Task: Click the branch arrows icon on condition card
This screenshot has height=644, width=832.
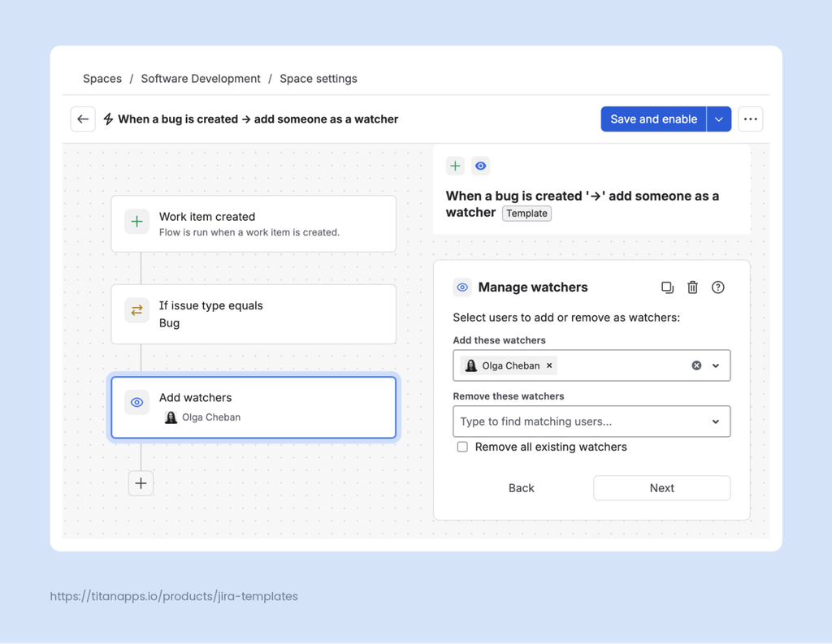Action: pyautogui.click(x=136, y=310)
